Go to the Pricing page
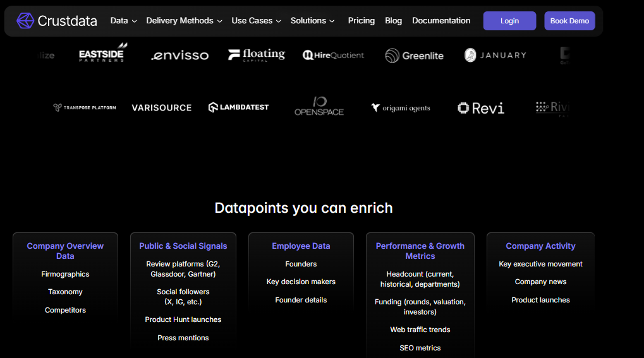 (361, 21)
